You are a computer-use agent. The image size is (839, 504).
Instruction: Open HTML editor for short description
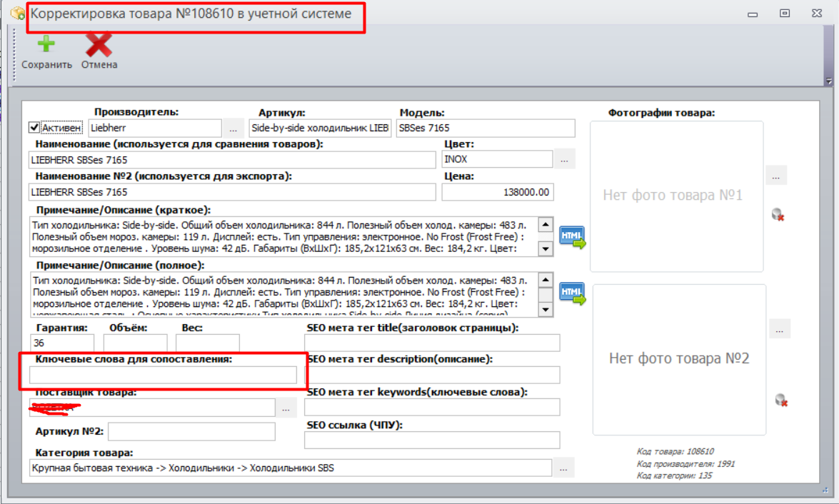click(x=572, y=237)
